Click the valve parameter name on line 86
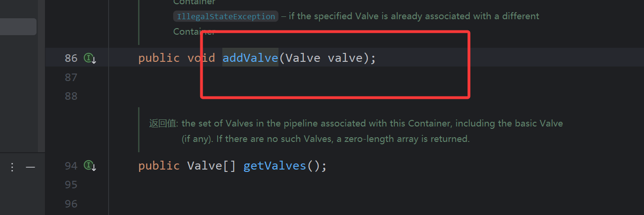This screenshot has height=215, width=644. click(x=345, y=58)
